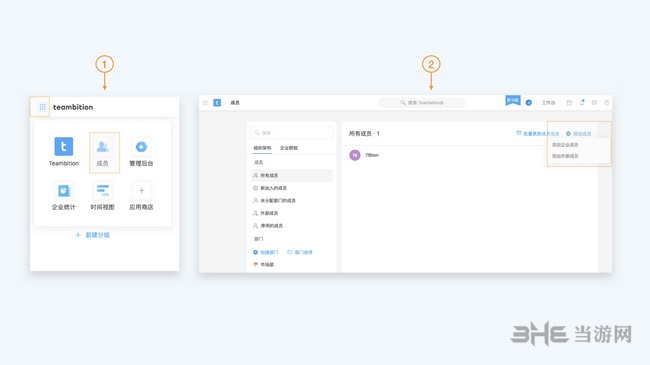Focus the member sidebar search field
This screenshot has width=650, height=365.
(x=291, y=133)
